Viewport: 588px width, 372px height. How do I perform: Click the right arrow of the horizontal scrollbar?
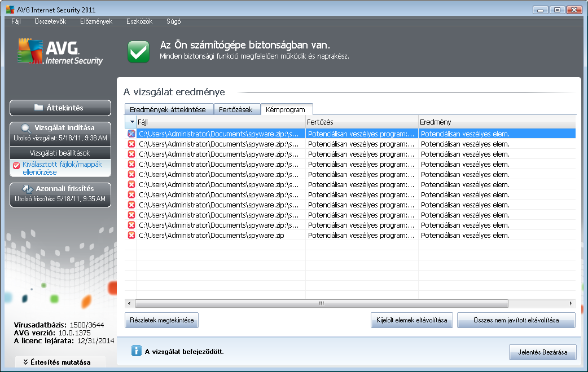571,303
